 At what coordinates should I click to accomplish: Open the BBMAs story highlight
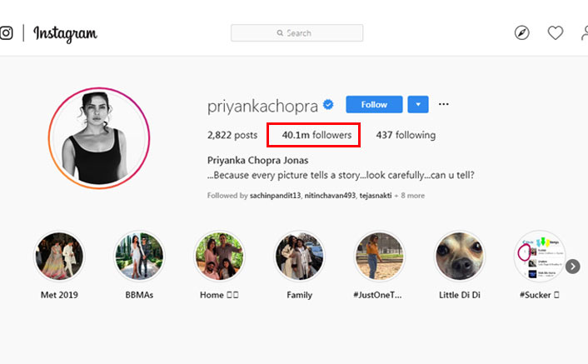click(139, 257)
